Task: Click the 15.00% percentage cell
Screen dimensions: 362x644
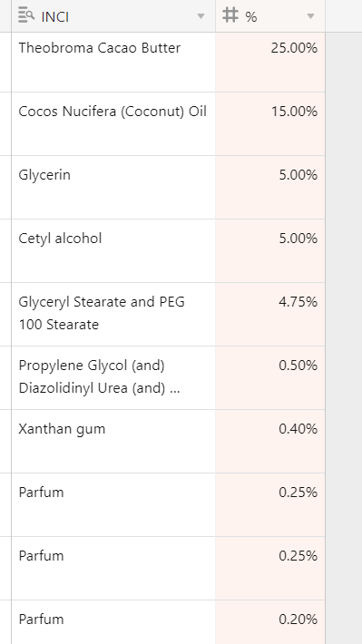Action: click(x=270, y=124)
